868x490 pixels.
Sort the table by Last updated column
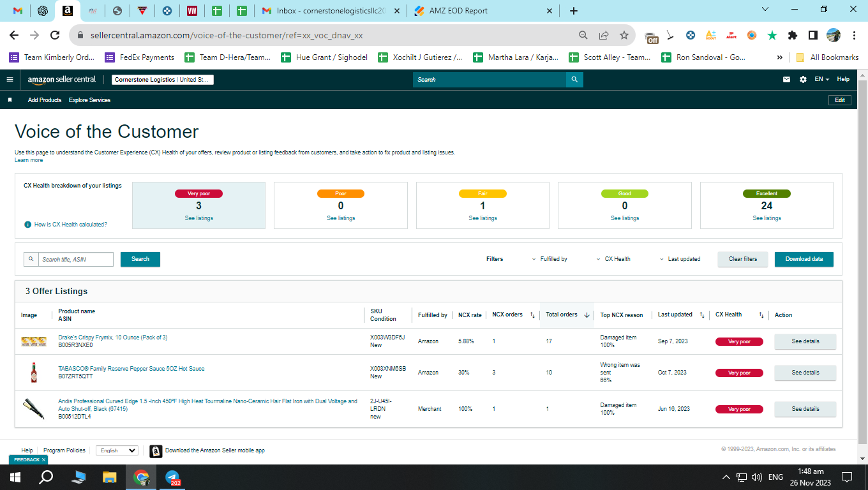[702, 315]
